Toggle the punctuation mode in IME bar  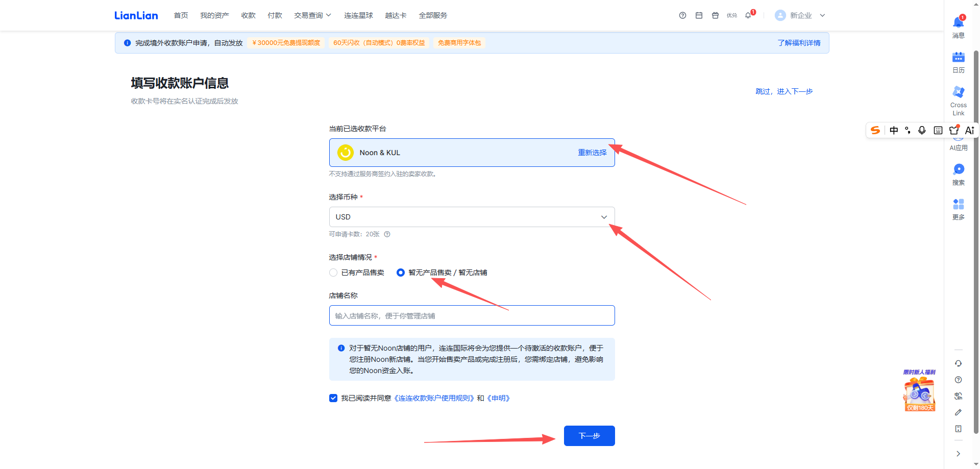click(908, 130)
